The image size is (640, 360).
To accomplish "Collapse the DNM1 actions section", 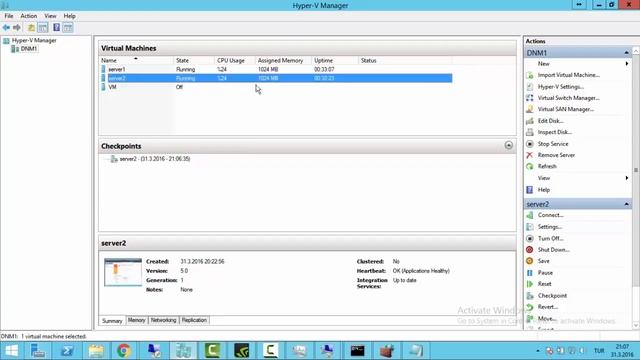I will (x=626, y=53).
